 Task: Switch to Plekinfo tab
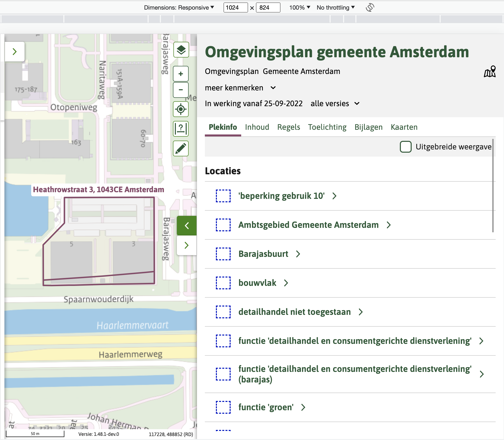tap(223, 127)
